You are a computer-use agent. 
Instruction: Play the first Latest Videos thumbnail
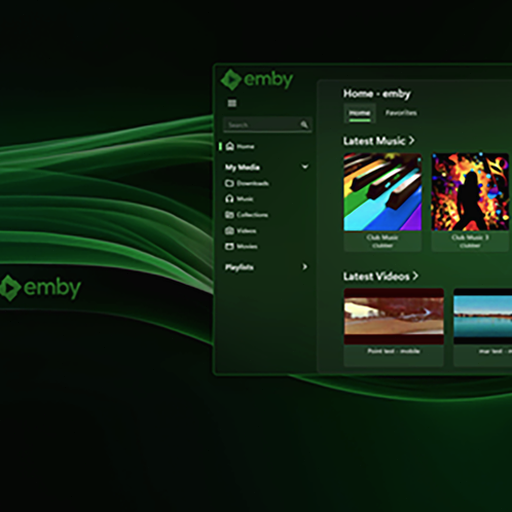[x=394, y=316]
